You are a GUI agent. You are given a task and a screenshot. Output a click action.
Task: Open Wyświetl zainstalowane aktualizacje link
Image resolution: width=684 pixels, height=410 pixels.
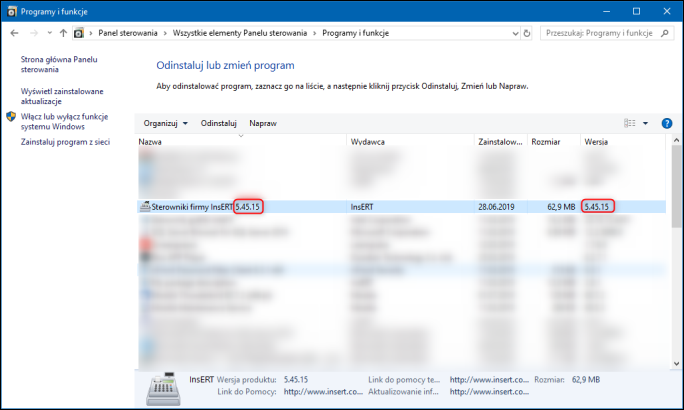tap(62, 96)
